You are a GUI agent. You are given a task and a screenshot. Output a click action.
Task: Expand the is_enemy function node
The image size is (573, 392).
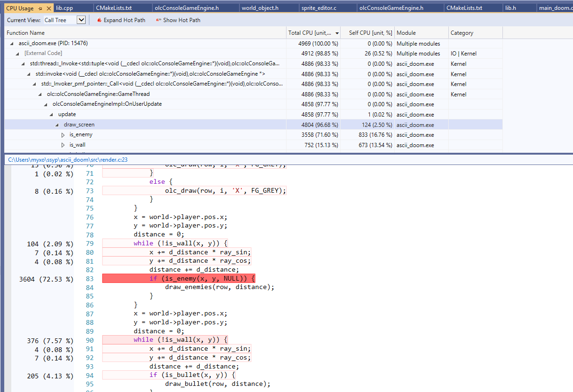coord(63,135)
